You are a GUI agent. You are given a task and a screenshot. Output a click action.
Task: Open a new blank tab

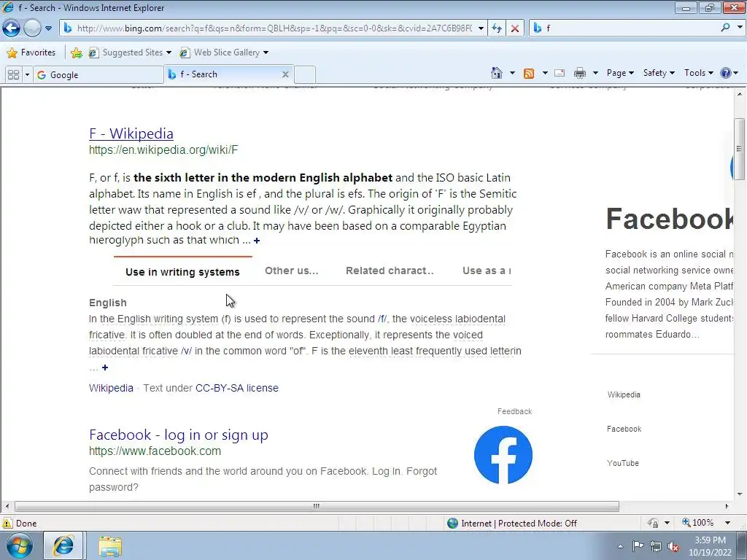305,75
